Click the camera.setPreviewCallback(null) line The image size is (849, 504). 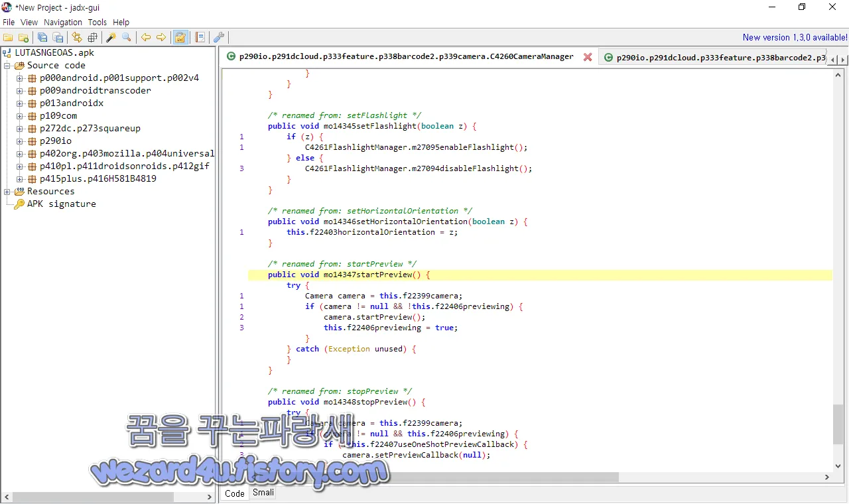pyautogui.click(x=417, y=455)
